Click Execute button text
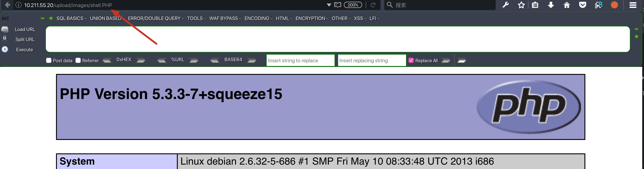 coord(24,50)
